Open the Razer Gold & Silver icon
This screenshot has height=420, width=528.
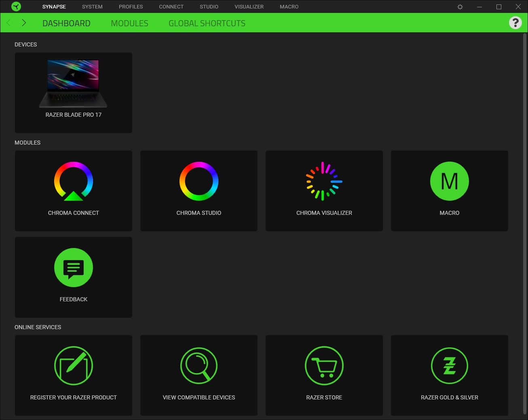pyautogui.click(x=450, y=365)
